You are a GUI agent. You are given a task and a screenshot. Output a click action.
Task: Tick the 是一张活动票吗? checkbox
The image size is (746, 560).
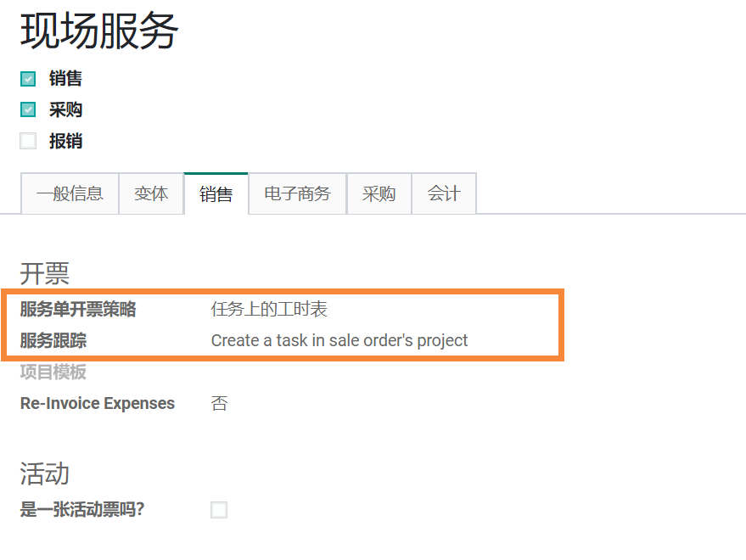point(219,510)
